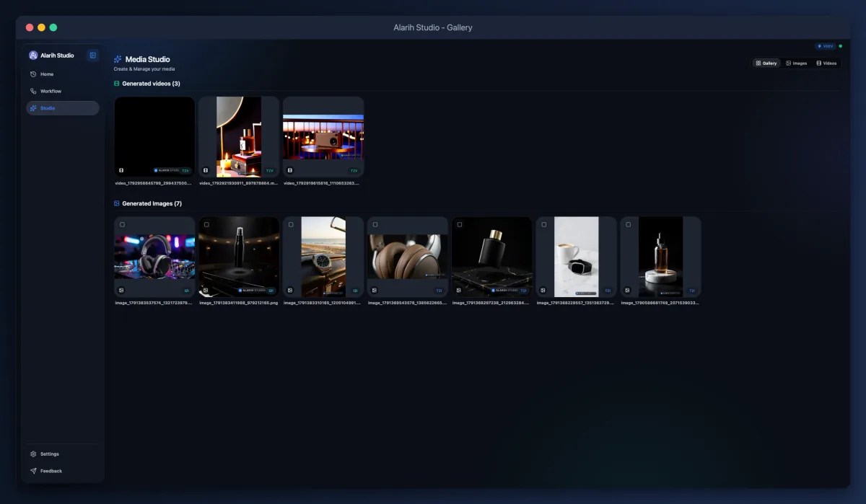Click the 'Generated videos (3)' heading

point(151,84)
